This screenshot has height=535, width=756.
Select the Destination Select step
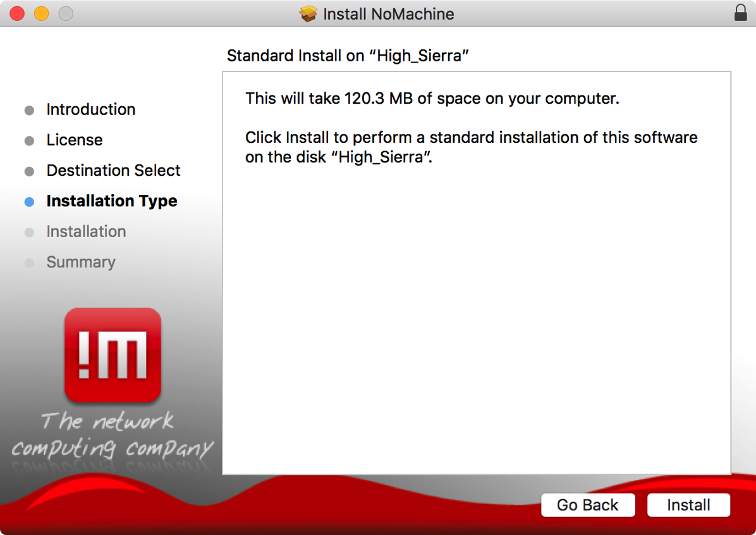tap(113, 170)
